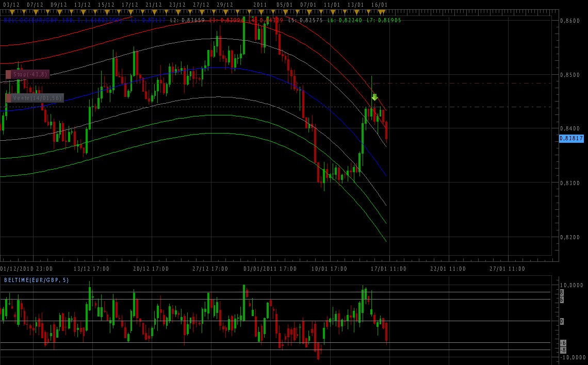Open the BELTIME(EUR/GBP, 5) indicator label
The height and width of the screenshot is (365, 588).
pyautogui.click(x=37, y=280)
